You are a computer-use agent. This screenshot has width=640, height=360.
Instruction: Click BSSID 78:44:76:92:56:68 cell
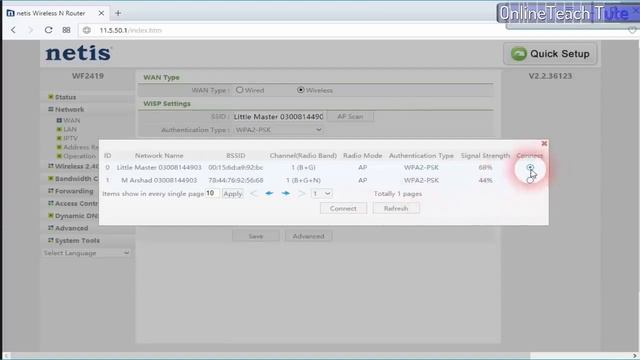tap(236, 180)
